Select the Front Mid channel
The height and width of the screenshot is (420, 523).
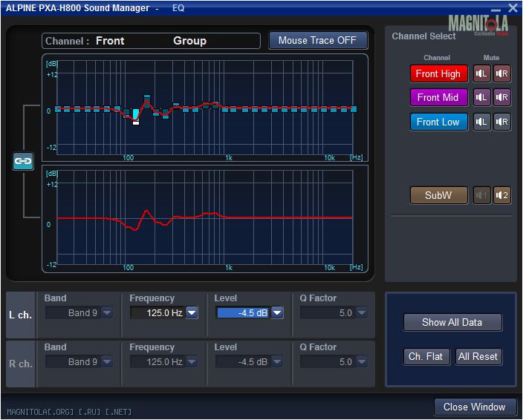[x=438, y=97]
